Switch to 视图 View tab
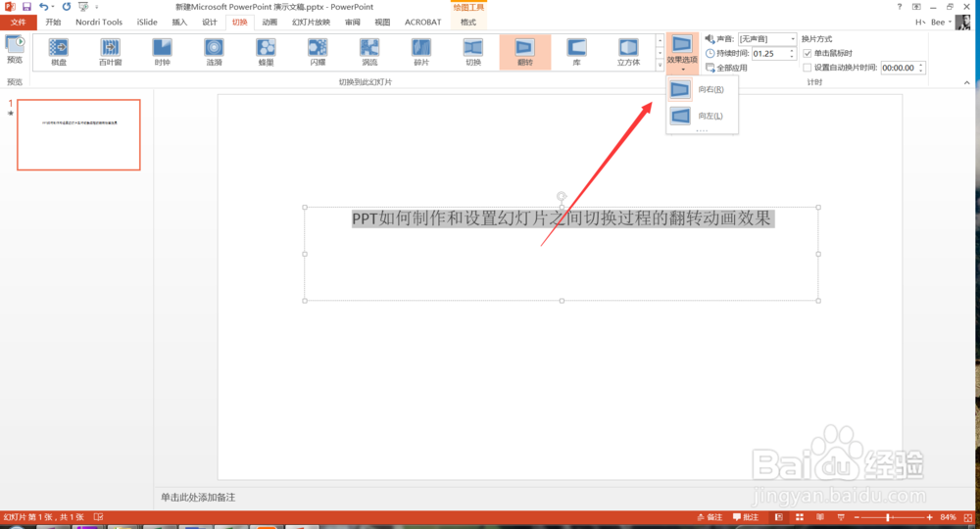 [382, 22]
